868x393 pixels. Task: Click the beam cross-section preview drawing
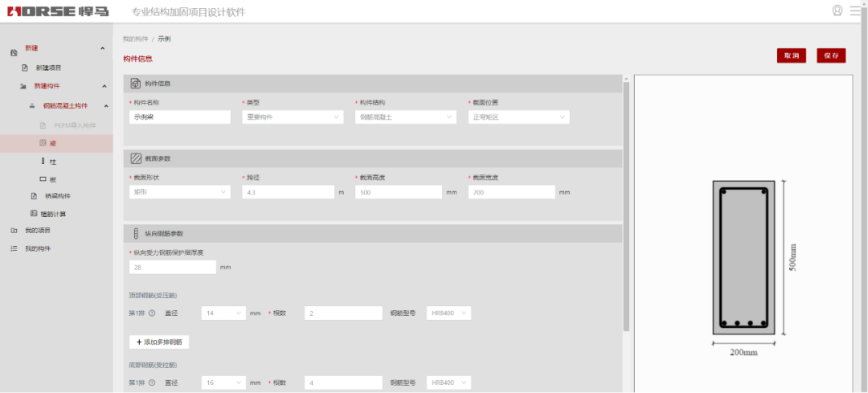[x=743, y=257]
